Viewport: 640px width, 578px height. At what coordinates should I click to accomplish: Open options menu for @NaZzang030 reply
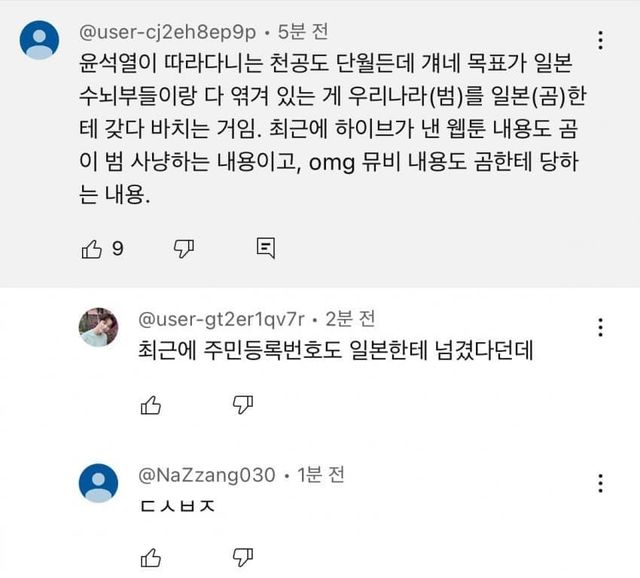pyautogui.click(x=599, y=480)
